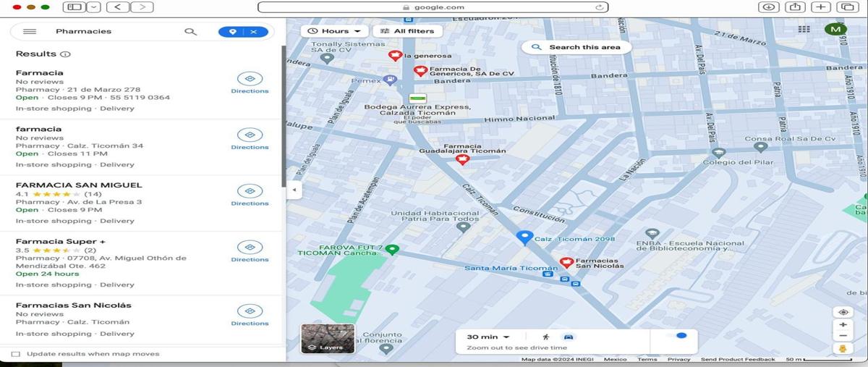The width and height of the screenshot is (868, 367).
Task: Click the Pemex gas station marker
Action: [391, 80]
